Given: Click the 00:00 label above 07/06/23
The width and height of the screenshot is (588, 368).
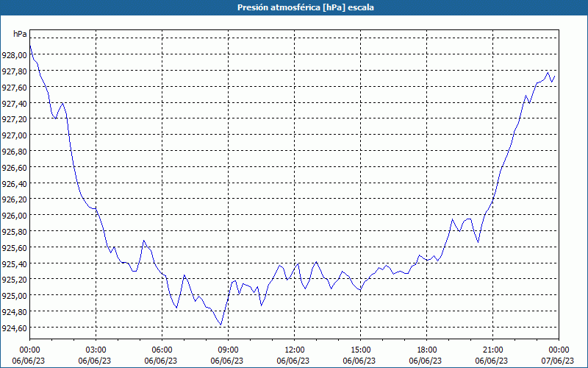Looking at the screenshot, I should [x=559, y=350].
